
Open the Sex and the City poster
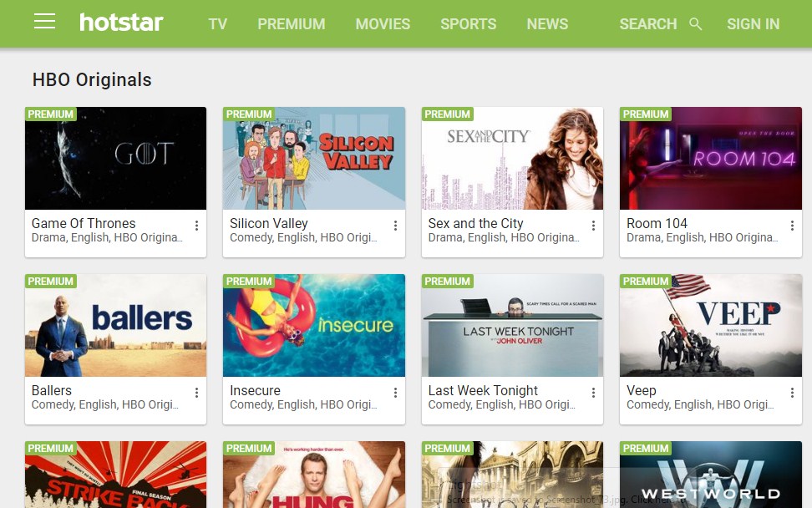click(x=512, y=159)
